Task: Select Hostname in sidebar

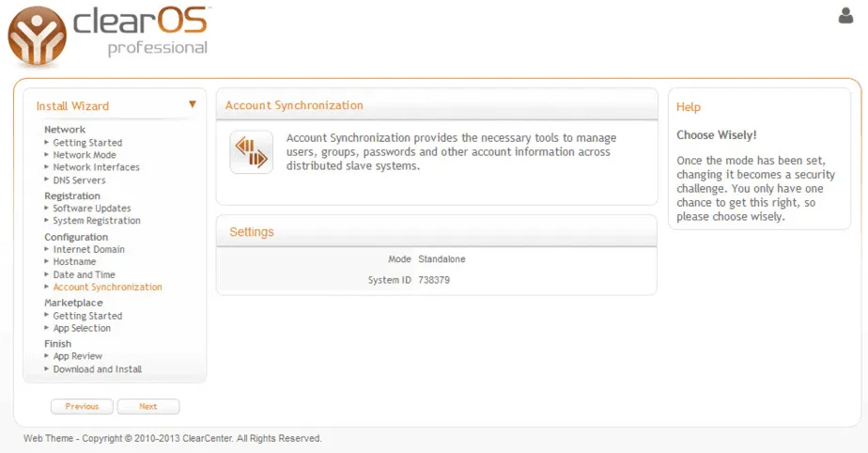Action: 74,262
